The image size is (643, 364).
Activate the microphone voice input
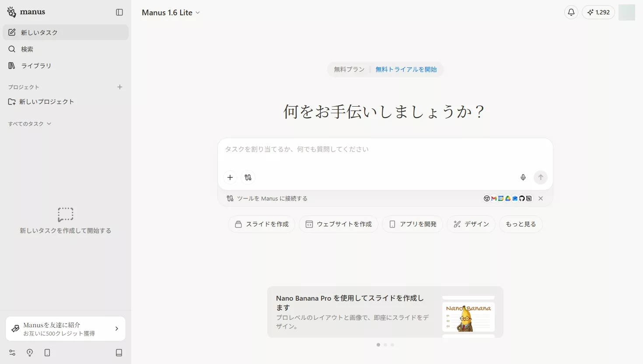point(523,177)
